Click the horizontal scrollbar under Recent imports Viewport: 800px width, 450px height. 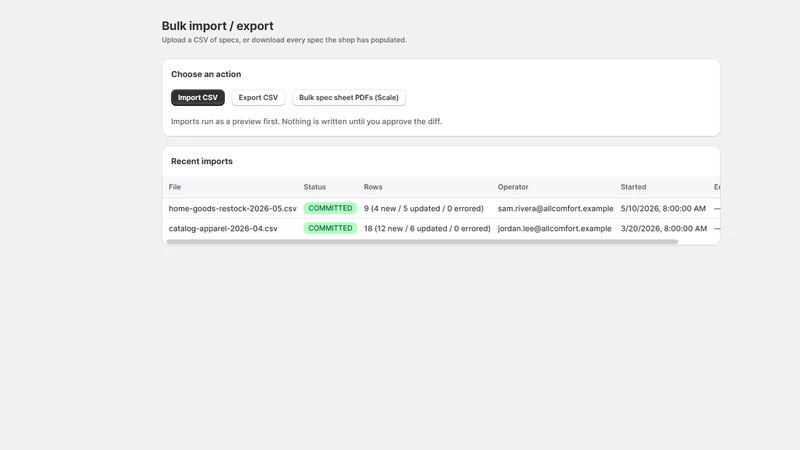[422, 242]
